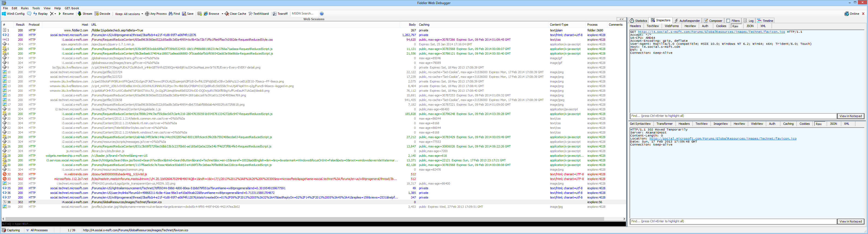Open the response Caching tab

(788, 124)
